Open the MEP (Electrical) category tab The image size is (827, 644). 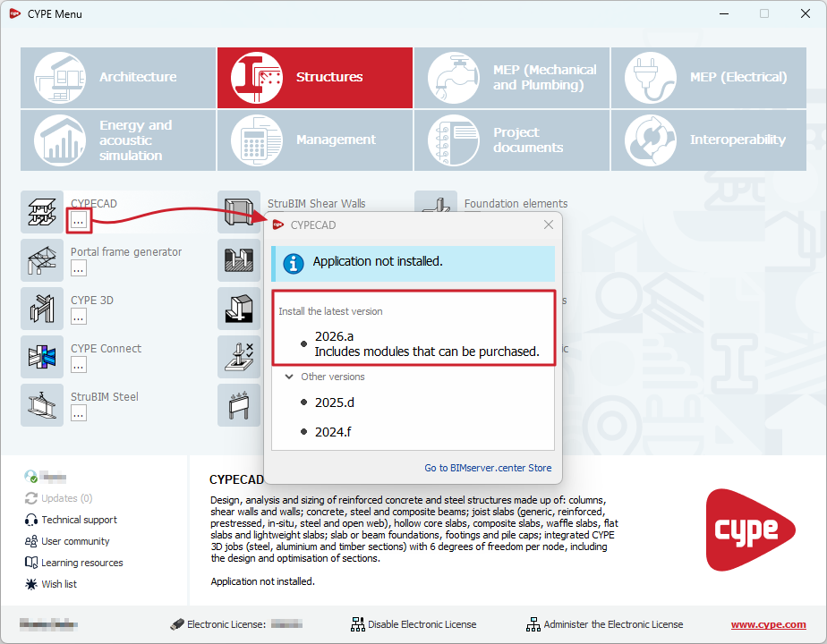click(709, 78)
